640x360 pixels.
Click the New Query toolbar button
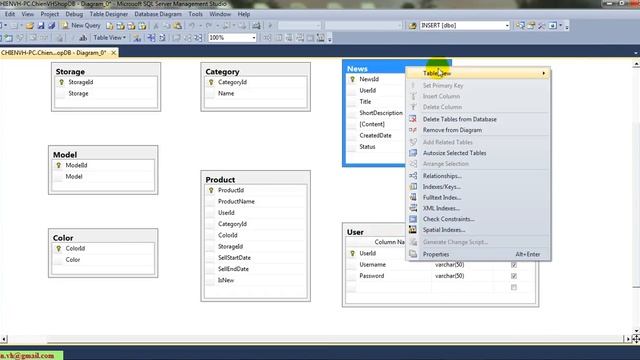(x=81, y=25)
